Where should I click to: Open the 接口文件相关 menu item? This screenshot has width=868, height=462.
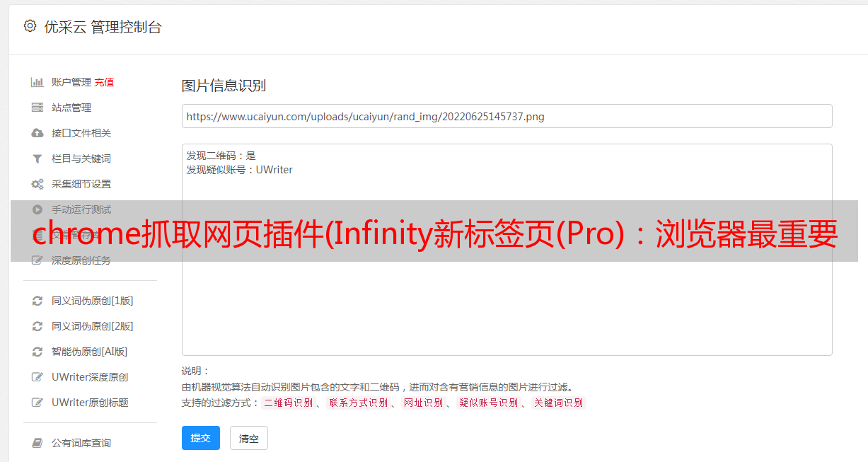click(x=81, y=133)
